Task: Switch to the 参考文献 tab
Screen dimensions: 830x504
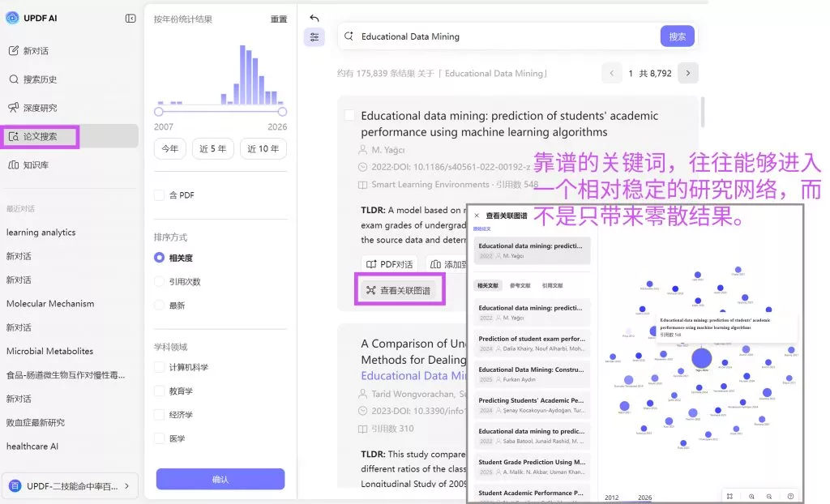Action: point(520,285)
